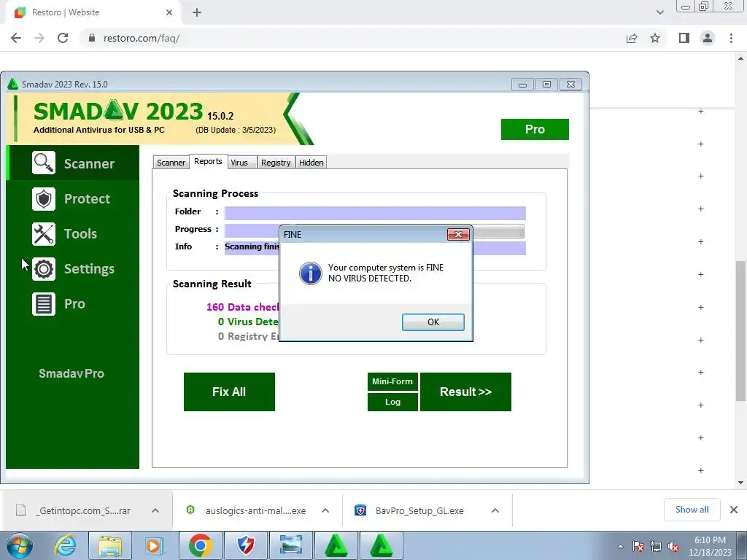
Task: Click the taskbar clock showing 6:10 PM
Action: click(710, 546)
